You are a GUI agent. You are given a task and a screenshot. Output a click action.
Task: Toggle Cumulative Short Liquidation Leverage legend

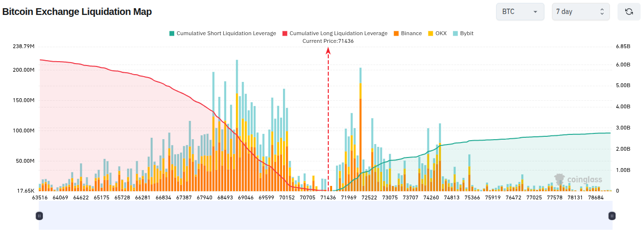[222, 33]
